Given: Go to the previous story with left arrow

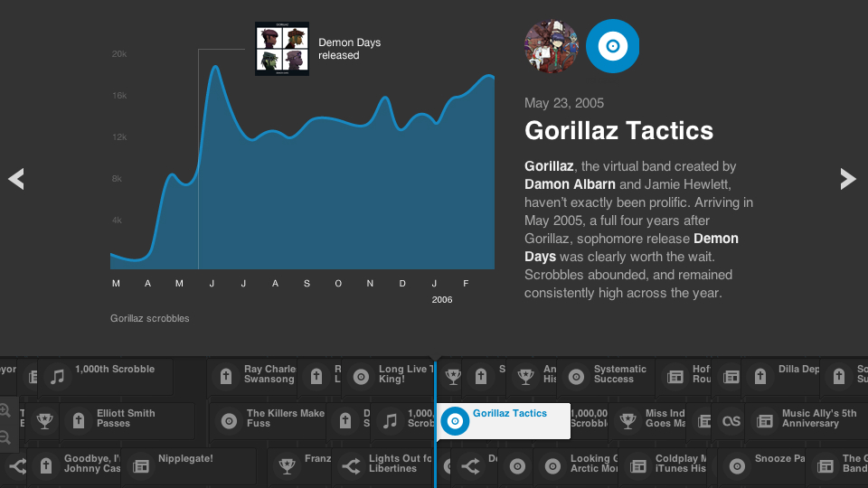Looking at the screenshot, I should coord(16,179).
